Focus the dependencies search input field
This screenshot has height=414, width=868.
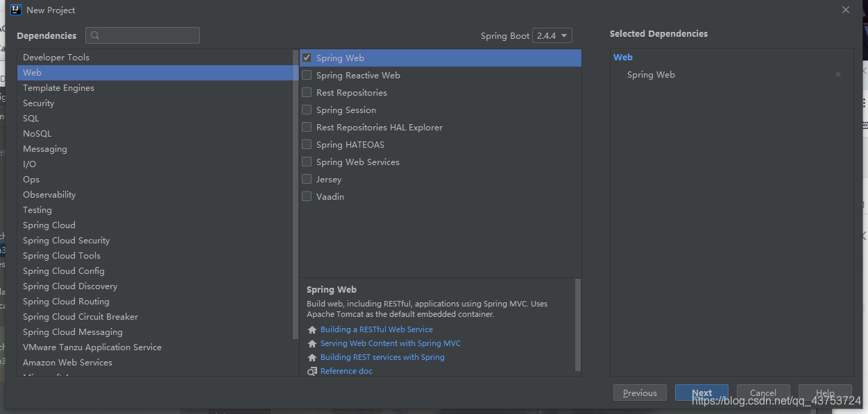pos(142,35)
